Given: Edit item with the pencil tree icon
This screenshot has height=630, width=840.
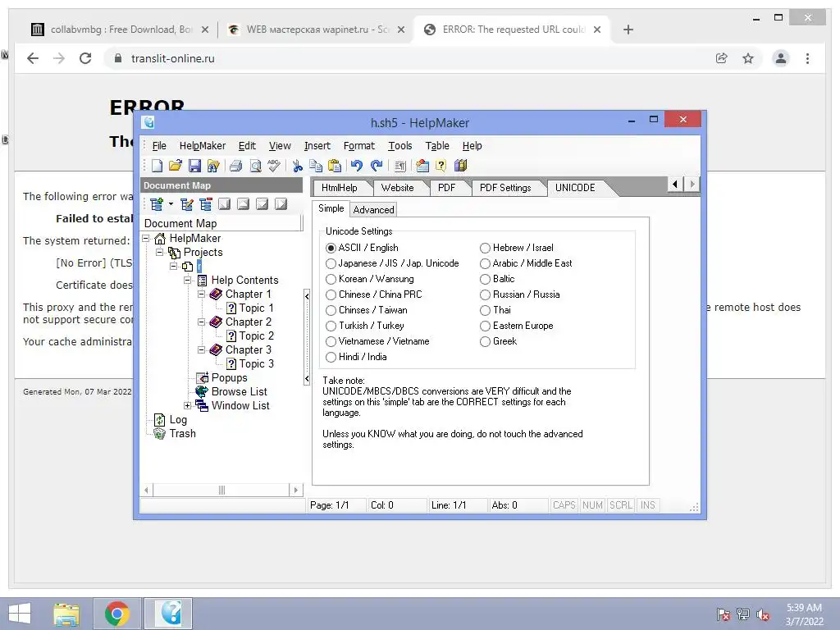Looking at the screenshot, I should coord(187,204).
